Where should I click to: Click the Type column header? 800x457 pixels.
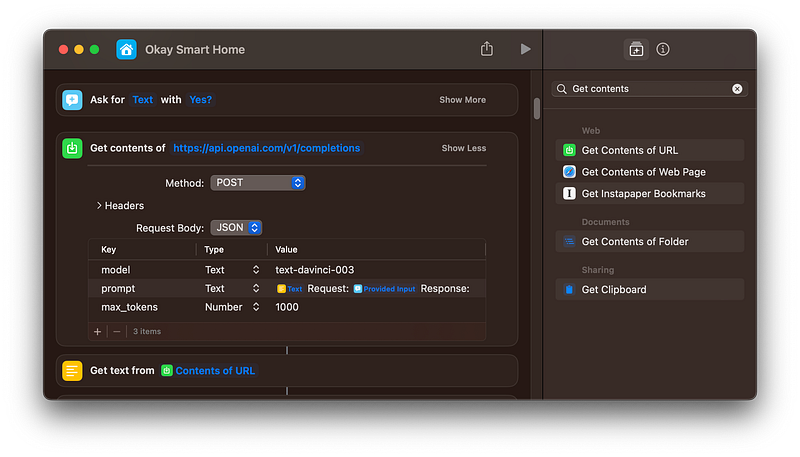click(x=214, y=249)
